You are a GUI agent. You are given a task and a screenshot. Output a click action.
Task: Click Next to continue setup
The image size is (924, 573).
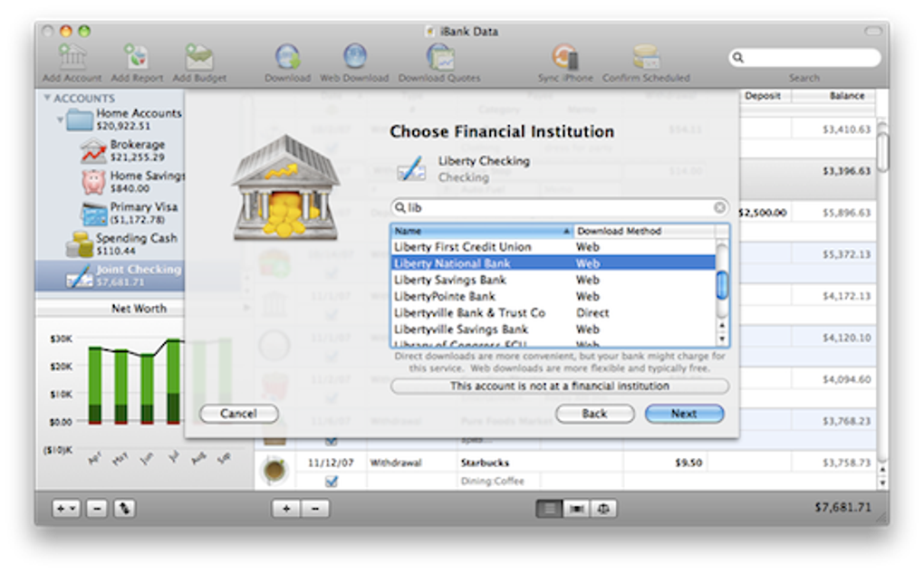684,414
